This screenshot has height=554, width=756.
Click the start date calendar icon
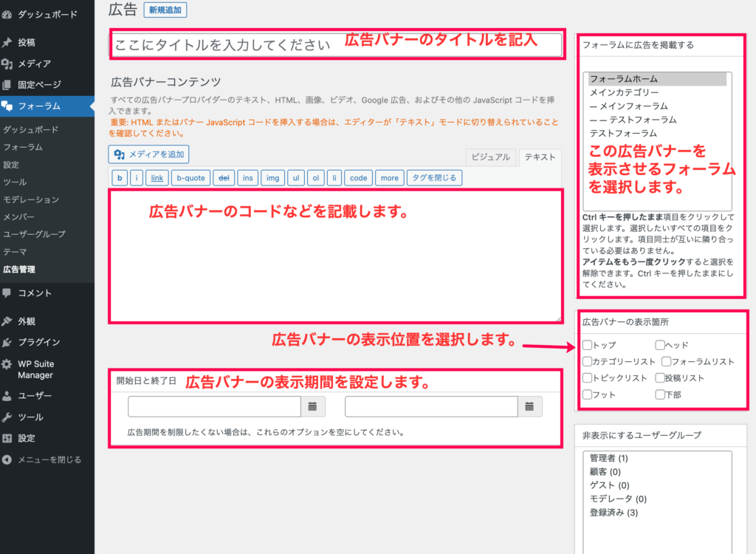312,406
